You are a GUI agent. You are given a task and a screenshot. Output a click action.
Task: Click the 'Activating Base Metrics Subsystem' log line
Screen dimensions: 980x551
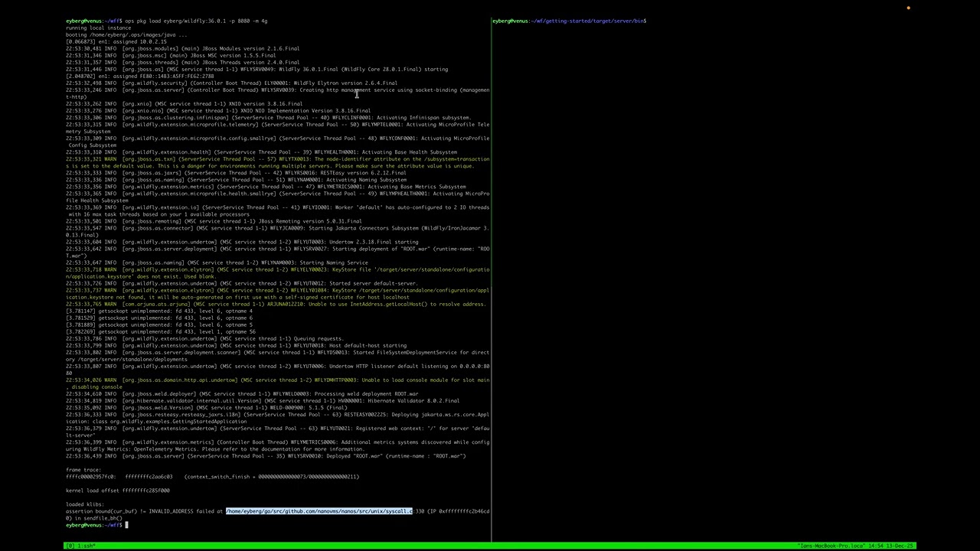[266, 186]
